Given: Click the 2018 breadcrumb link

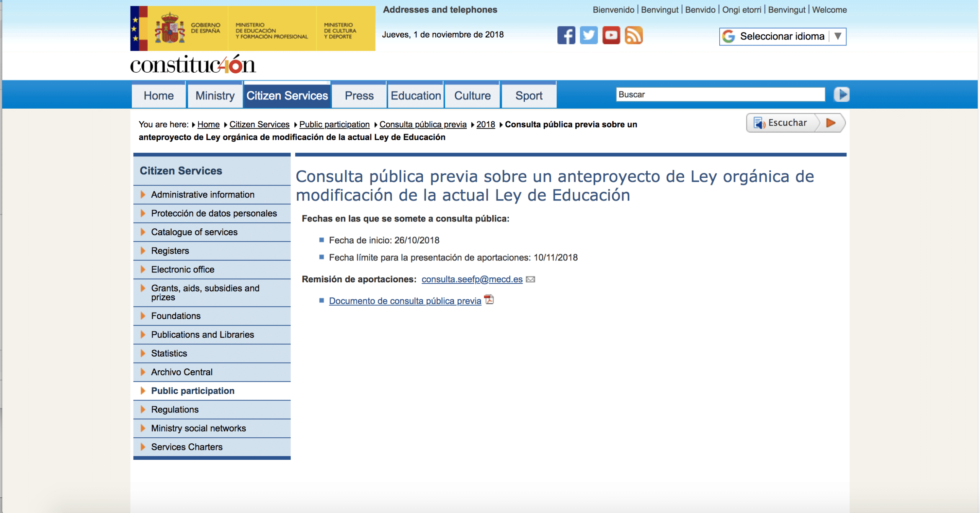Looking at the screenshot, I should tap(486, 124).
